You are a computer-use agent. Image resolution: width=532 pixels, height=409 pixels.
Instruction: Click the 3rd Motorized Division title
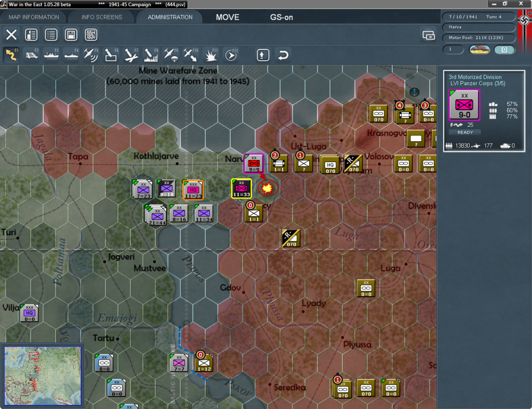click(475, 77)
